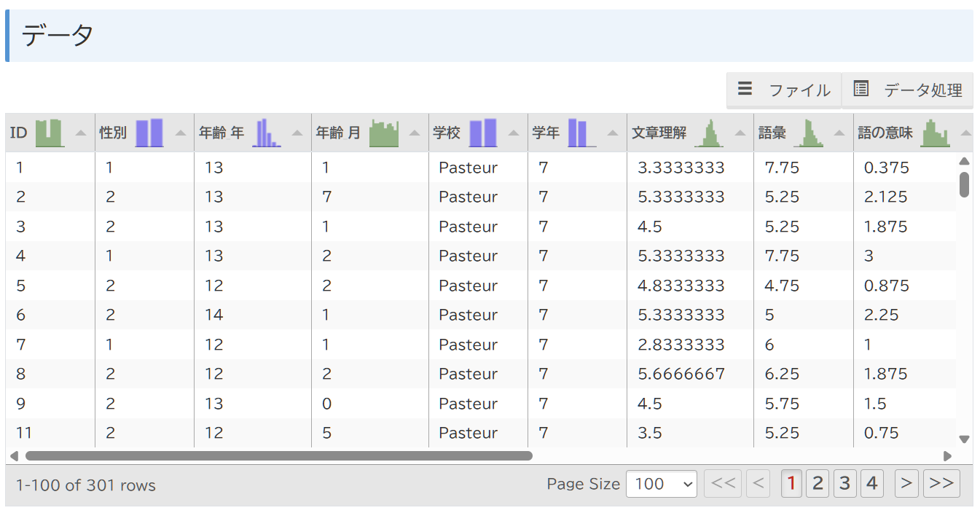Go to next page with > button

click(x=906, y=483)
